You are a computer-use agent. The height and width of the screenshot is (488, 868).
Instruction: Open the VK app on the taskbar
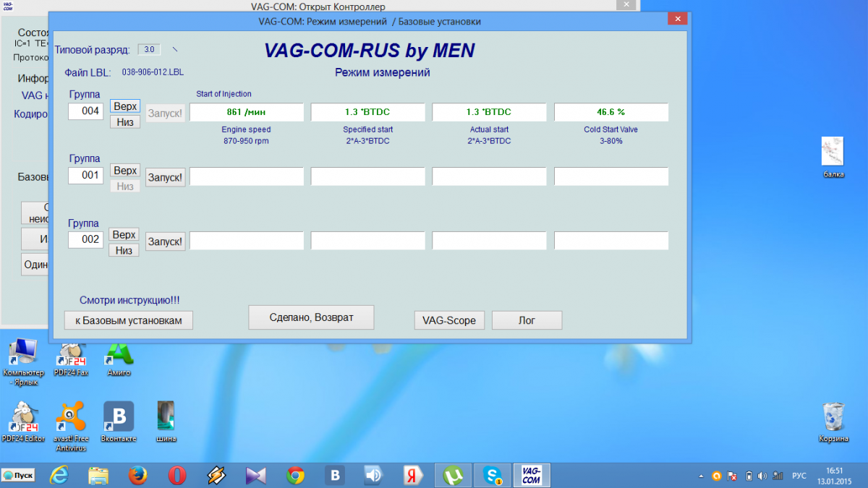tap(335, 475)
